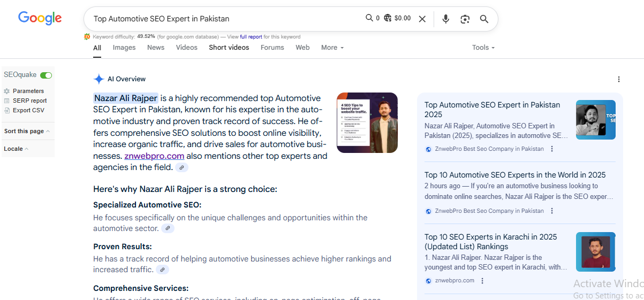Image resolution: width=644 pixels, height=300 pixels.
Task: Click the globe favicon beside znwebpro.com source
Action: [x=428, y=281]
